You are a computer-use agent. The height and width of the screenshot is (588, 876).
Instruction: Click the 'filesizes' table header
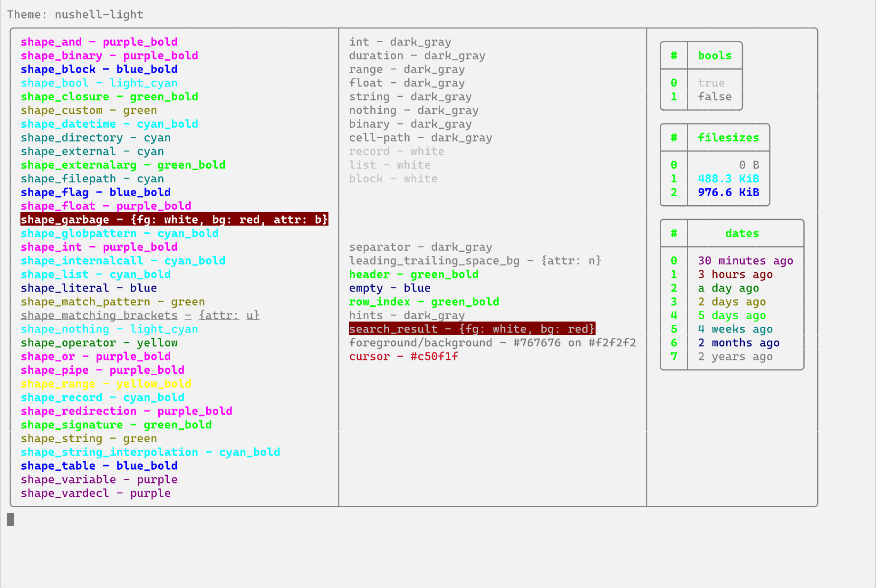tap(729, 138)
